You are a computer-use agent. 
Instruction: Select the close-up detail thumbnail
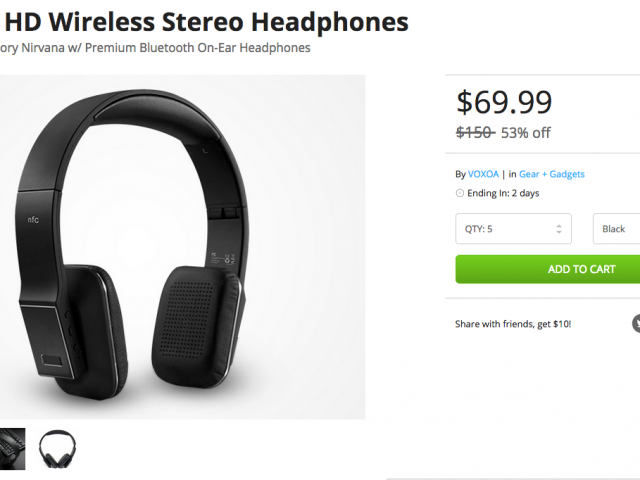click(10, 448)
